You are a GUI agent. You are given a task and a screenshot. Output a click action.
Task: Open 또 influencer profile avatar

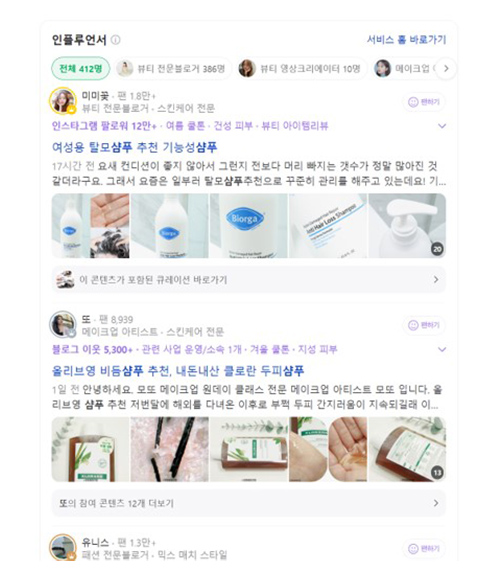[63, 324]
